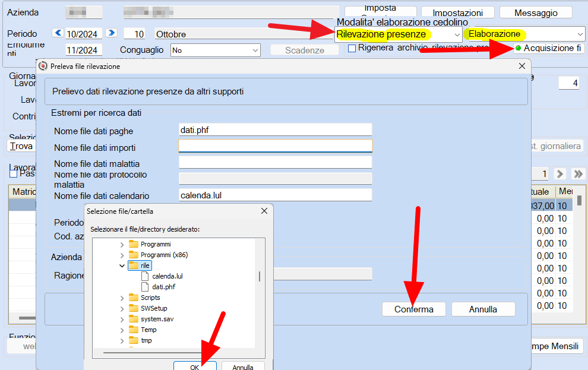
Task: Click the Scadenze button
Action: coord(305,50)
